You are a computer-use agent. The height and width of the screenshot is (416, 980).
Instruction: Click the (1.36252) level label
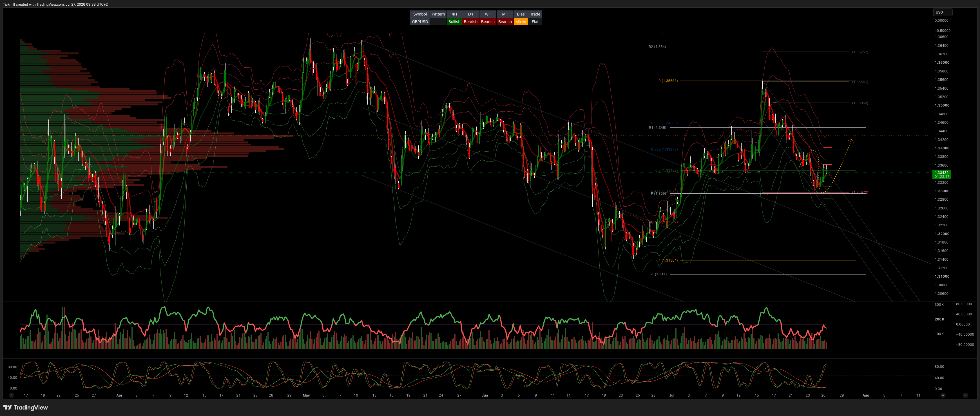[x=860, y=52]
